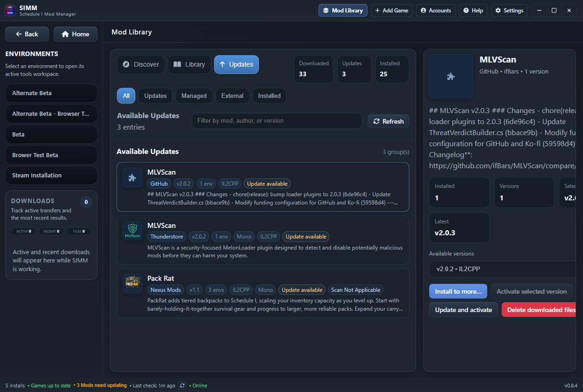Click the 3 envs tag on Pack Rat
Viewport: 583px width, 392px height.
click(x=216, y=290)
